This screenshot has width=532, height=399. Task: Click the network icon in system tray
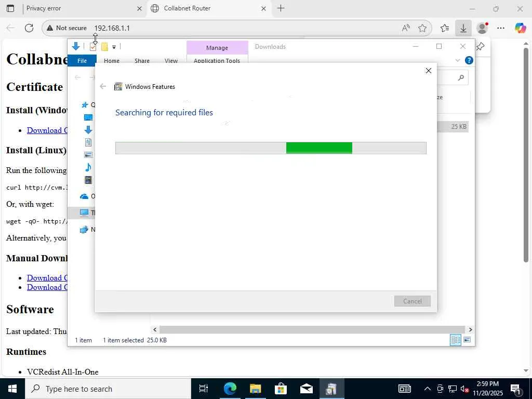(x=453, y=389)
